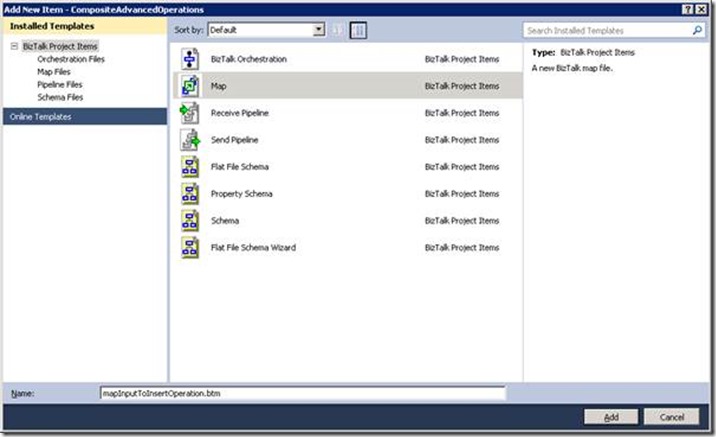
Task: Select the Send Pipeline label
Action: point(234,140)
